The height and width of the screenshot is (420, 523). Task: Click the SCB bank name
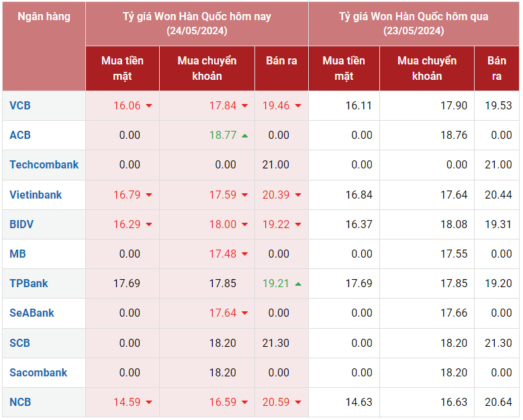tap(20, 343)
